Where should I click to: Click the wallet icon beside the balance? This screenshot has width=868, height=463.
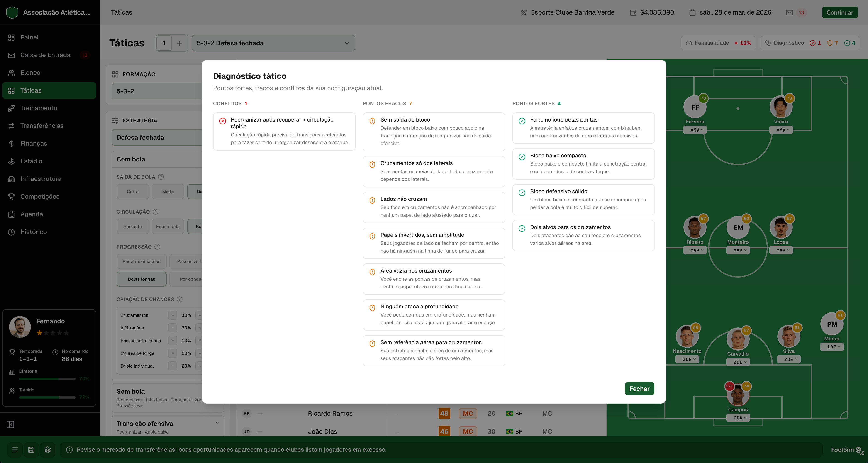[633, 12]
